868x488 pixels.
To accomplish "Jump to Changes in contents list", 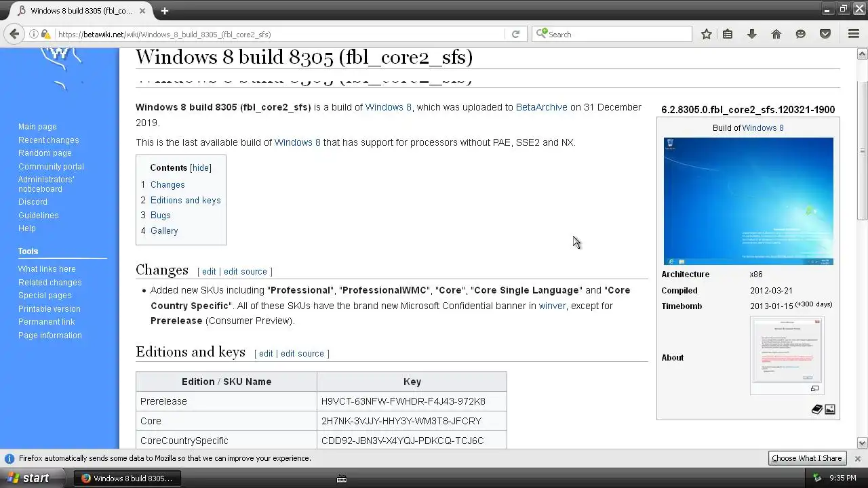I will pos(167,184).
